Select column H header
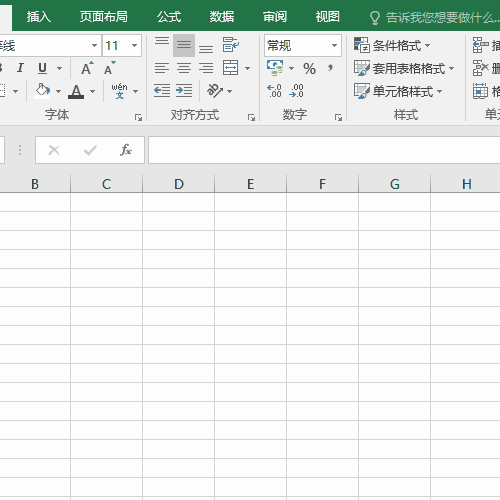The image size is (500, 500). [x=466, y=184]
